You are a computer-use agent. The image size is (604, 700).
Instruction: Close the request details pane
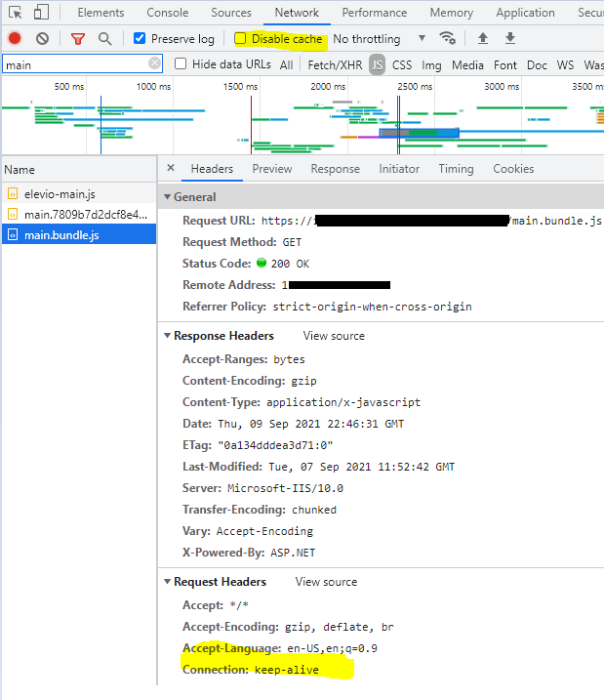(171, 168)
